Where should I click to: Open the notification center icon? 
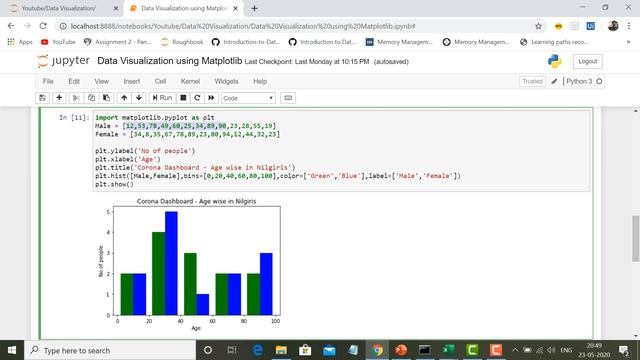pyautogui.click(x=624, y=350)
